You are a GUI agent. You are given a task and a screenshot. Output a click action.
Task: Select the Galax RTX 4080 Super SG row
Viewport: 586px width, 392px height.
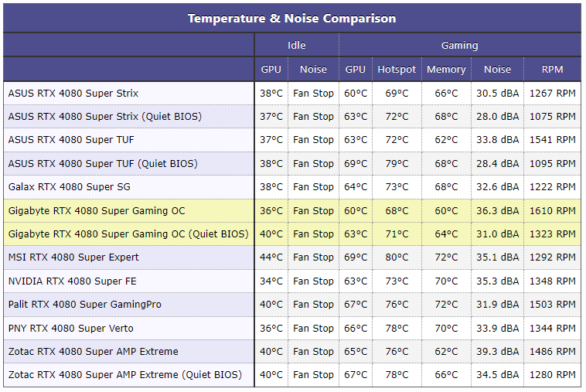coord(70,187)
